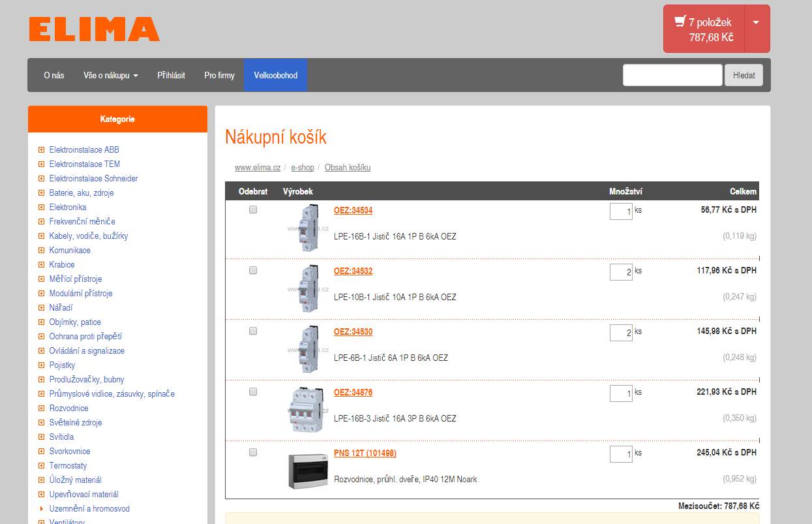This screenshot has width=812, height=524.
Task: Expand the Elektroinstalace ABB category
Action: click(x=42, y=149)
